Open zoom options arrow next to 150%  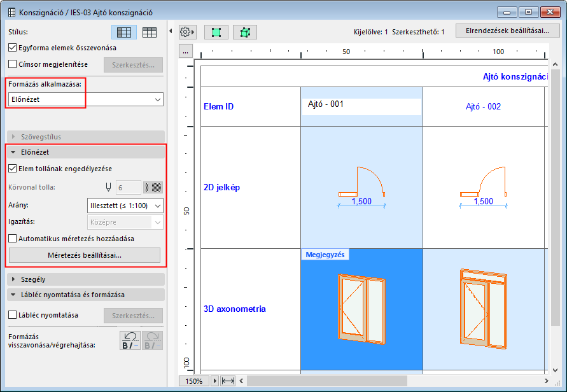(x=215, y=381)
